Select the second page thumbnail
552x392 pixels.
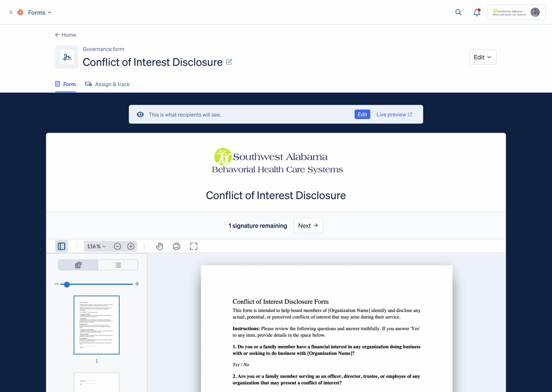click(x=97, y=382)
